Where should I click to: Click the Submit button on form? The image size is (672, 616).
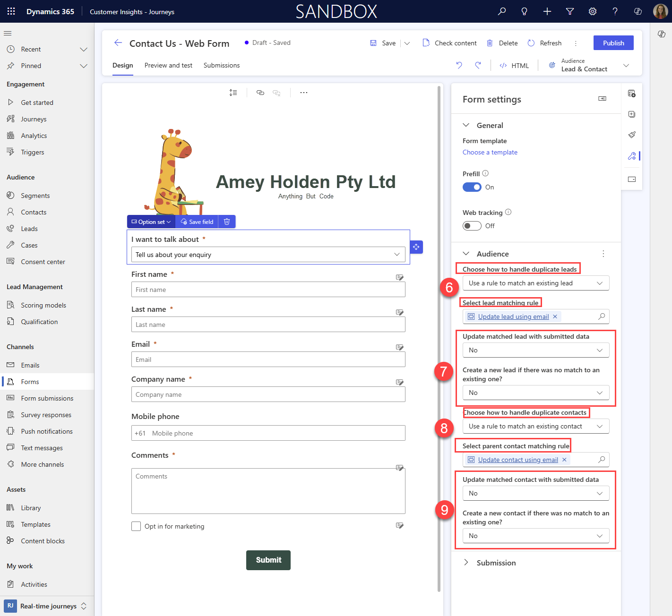pos(268,560)
